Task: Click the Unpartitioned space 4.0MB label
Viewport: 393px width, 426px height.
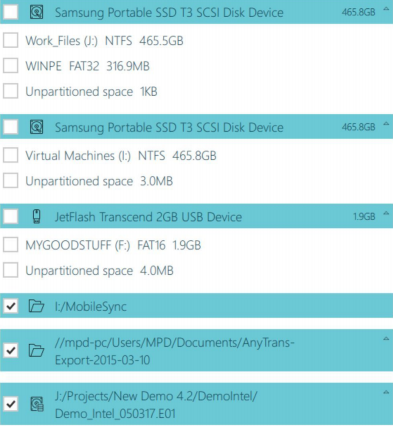Action: pos(99,271)
